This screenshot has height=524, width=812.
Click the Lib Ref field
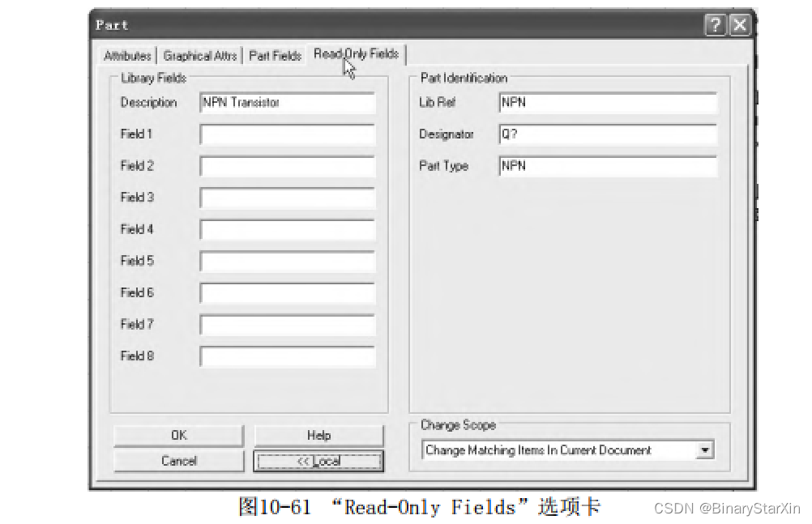click(608, 103)
